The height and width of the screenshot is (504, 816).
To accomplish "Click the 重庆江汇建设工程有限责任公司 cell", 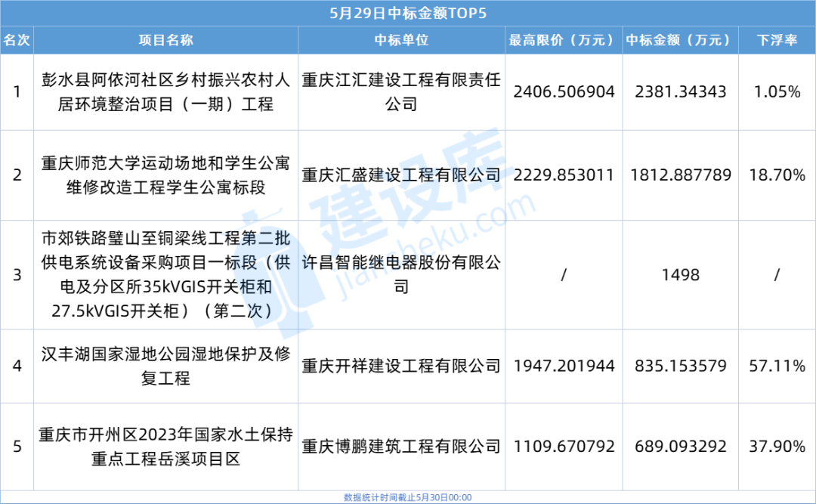I will click(x=400, y=91).
